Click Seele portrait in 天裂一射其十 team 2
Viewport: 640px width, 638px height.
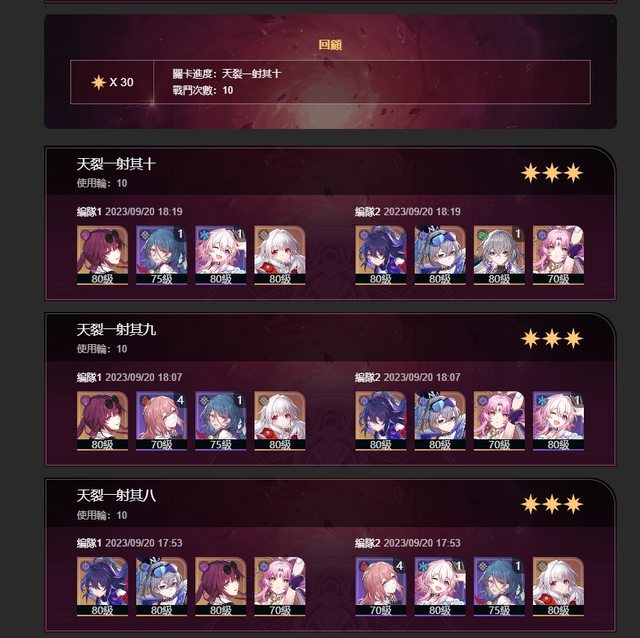(380, 255)
